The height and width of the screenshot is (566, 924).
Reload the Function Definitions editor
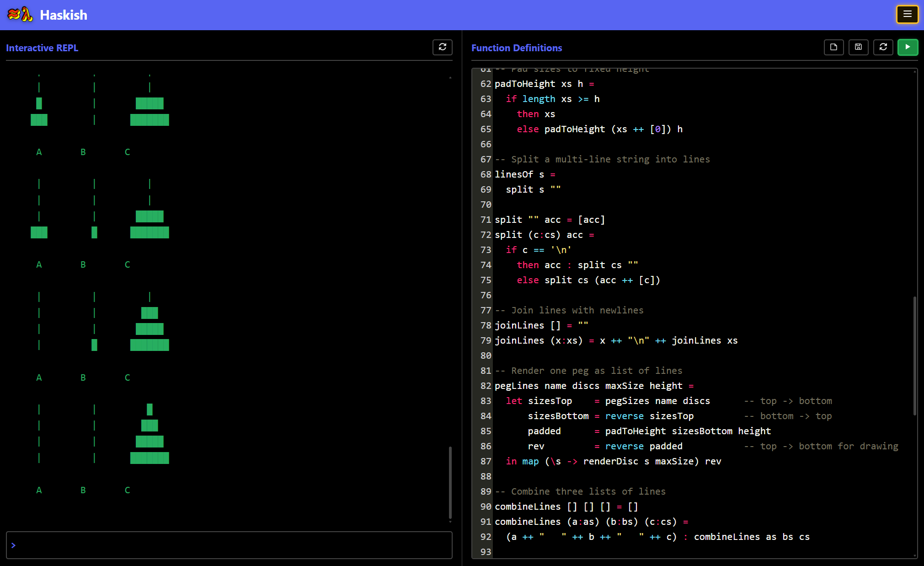point(883,47)
